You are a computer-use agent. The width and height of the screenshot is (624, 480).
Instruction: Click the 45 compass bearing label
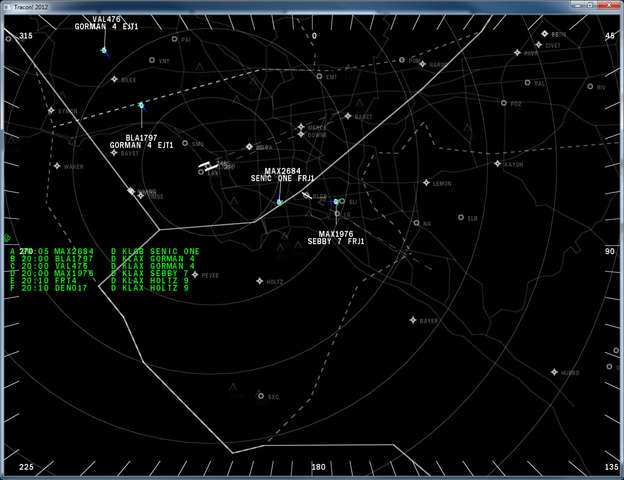pos(610,36)
